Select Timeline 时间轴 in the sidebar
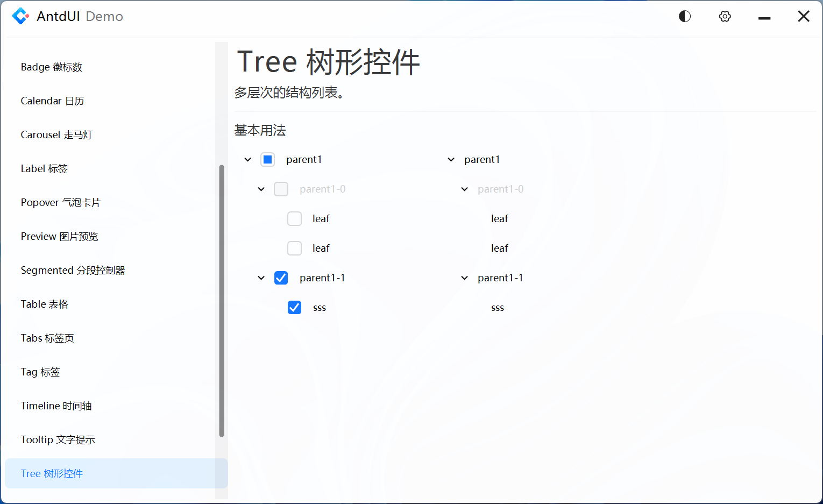The width and height of the screenshot is (823, 504). point(56,406)
